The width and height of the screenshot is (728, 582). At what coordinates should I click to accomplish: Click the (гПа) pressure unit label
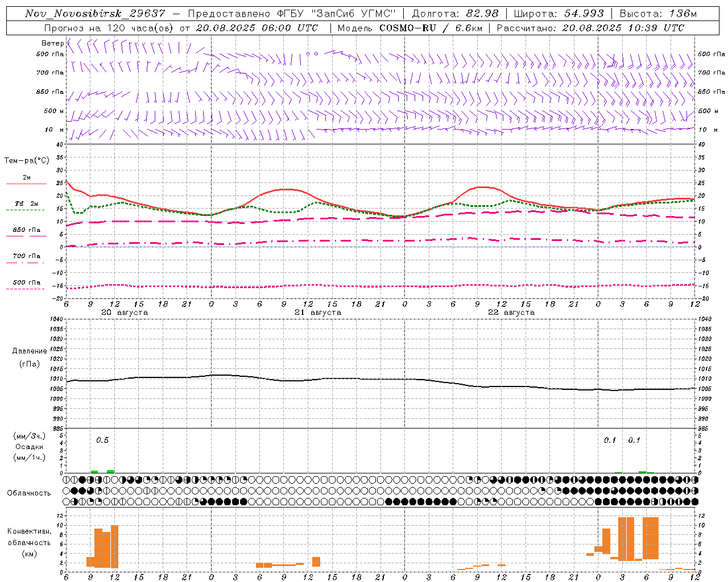click(x=30, y=364)
